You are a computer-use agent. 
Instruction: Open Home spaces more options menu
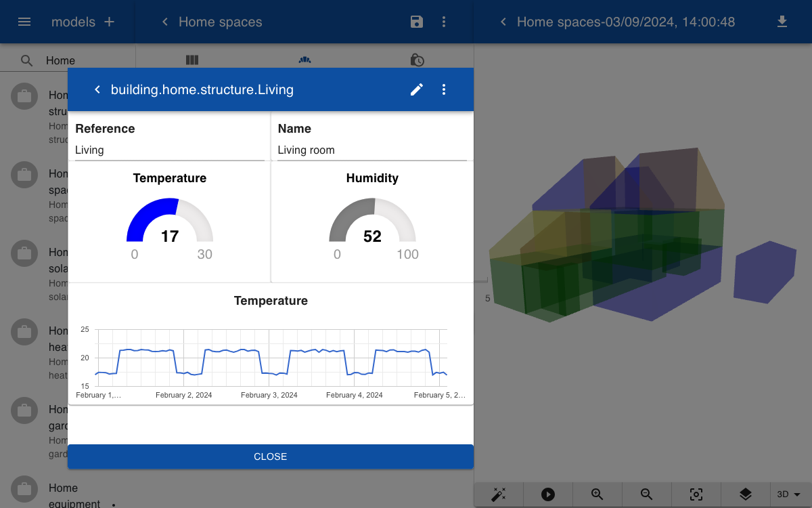[x=444, y=22]
